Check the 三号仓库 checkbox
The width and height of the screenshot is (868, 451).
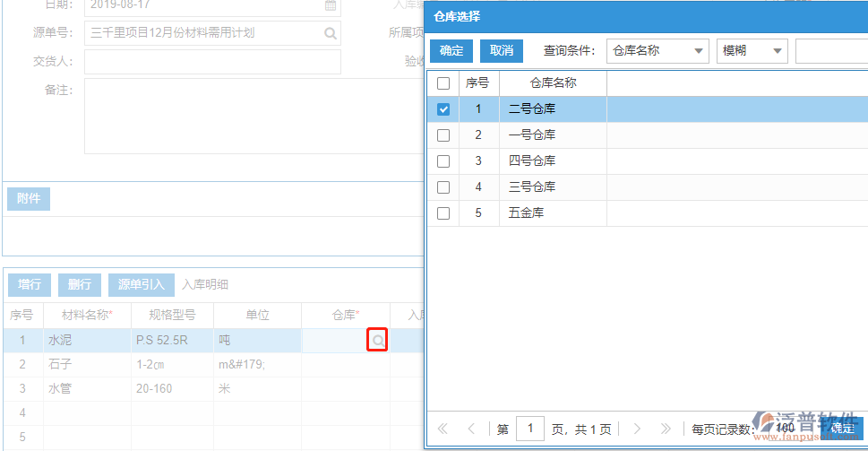pyautogui.click(x=443, y=187)
